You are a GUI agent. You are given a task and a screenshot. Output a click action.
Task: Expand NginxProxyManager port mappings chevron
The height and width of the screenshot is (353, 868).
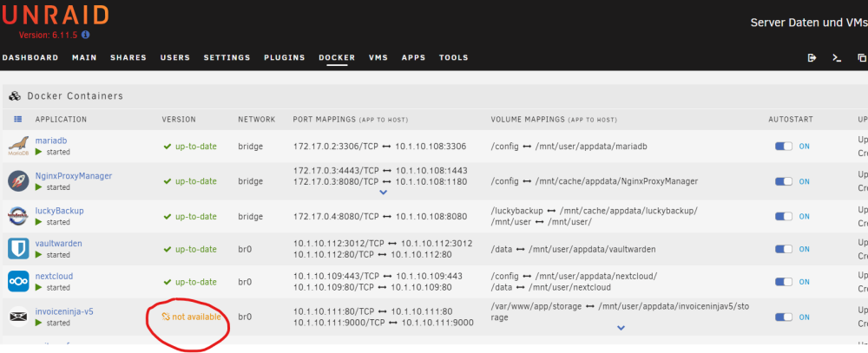(x=383, y=193)
